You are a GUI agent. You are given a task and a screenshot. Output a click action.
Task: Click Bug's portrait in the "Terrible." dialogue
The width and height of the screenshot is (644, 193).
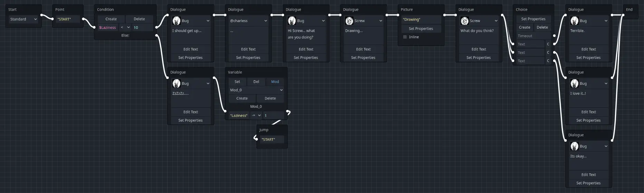(x=575, y=21)
